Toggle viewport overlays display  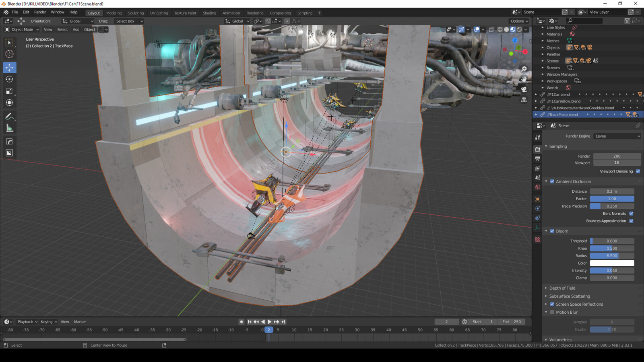(x=477, y=29)
